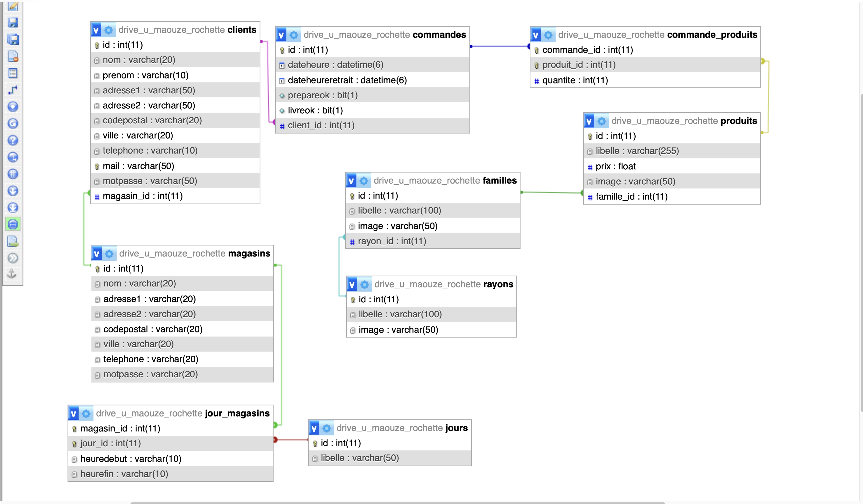Open the produits table gear options

[x=601, y=121]
